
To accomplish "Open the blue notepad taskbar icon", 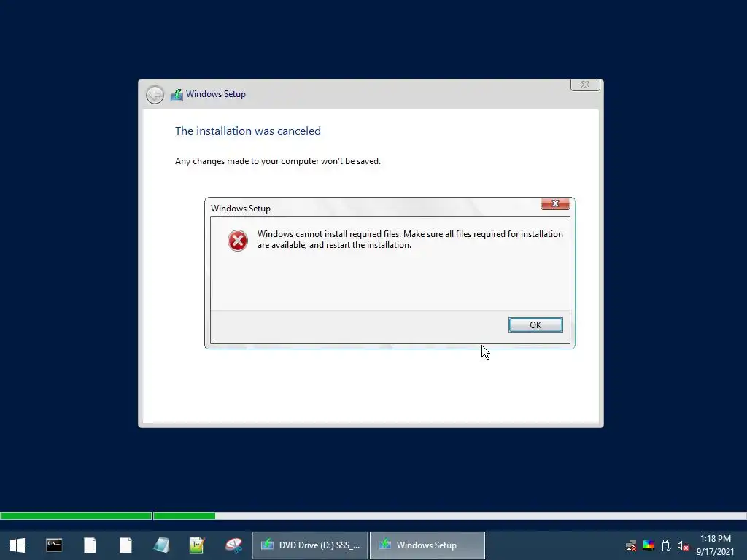I will [161, 545].
